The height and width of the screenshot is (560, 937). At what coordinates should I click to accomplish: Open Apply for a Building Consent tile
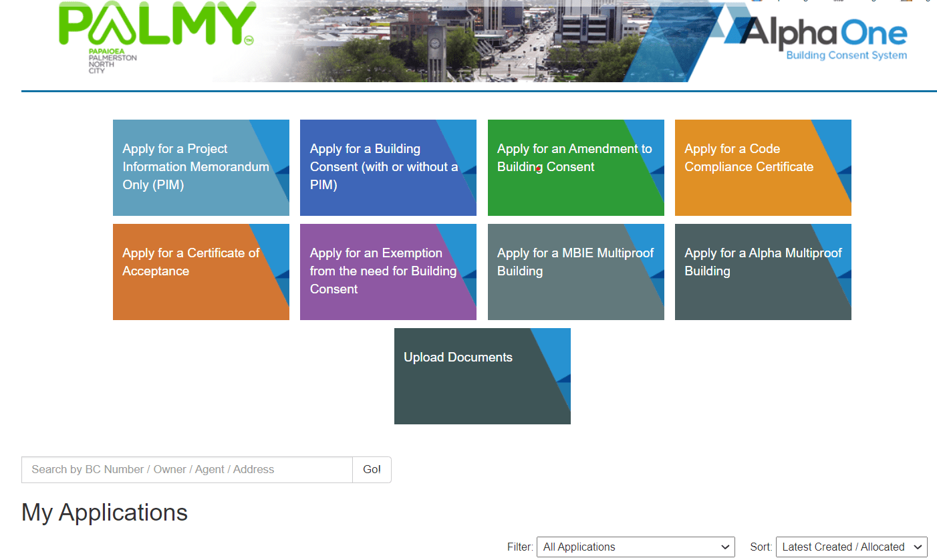[x=388, y=168]
